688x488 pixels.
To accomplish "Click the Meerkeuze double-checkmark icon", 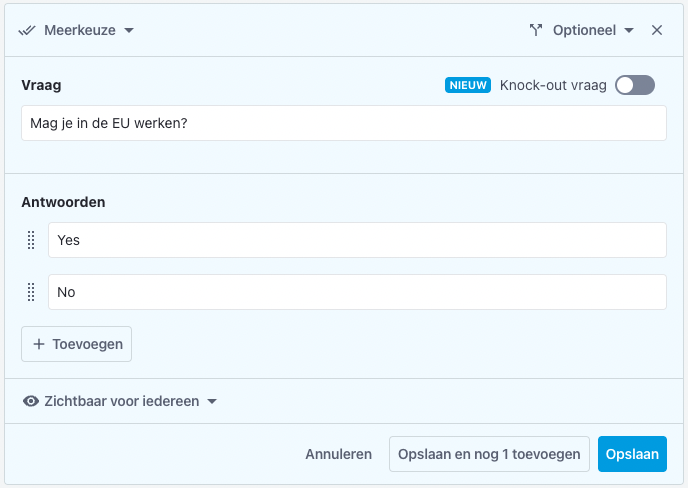I will tap(28, 30).
